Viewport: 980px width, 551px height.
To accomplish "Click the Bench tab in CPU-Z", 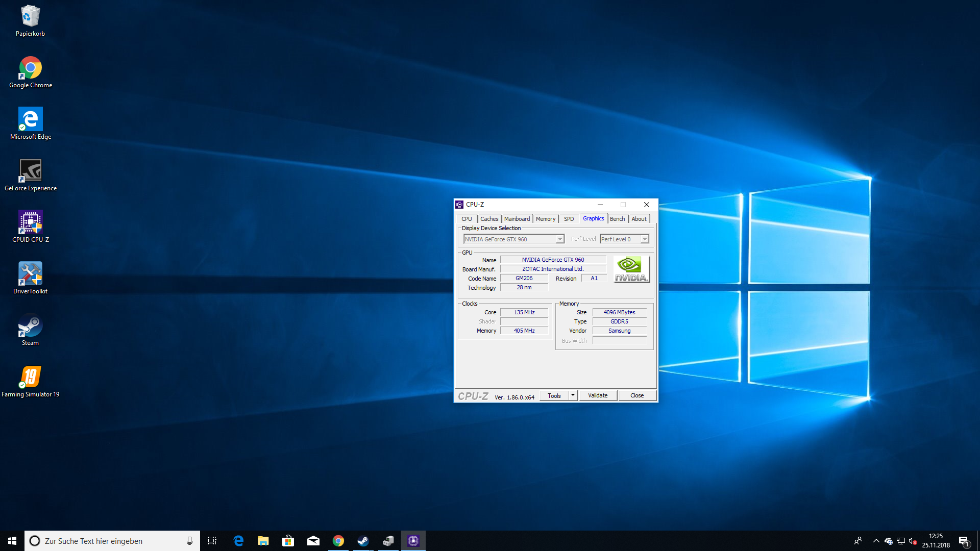I will coord(617,218).
